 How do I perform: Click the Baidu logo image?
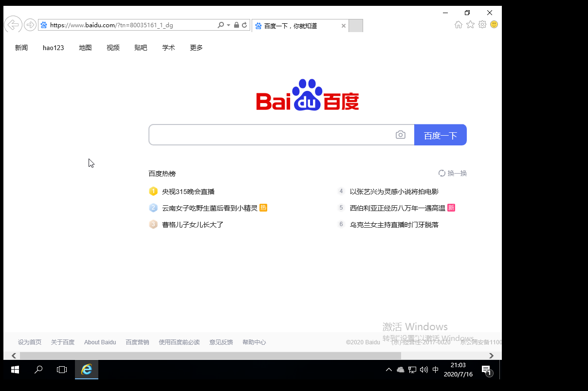point(308,95)
